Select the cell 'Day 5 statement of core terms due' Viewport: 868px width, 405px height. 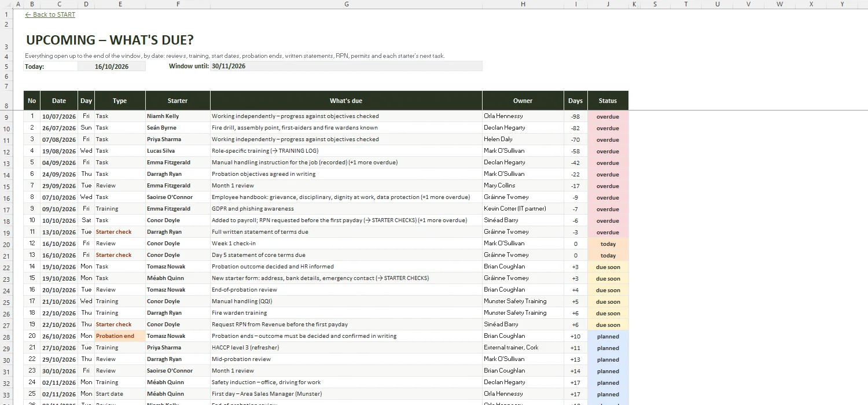(346, 255)
